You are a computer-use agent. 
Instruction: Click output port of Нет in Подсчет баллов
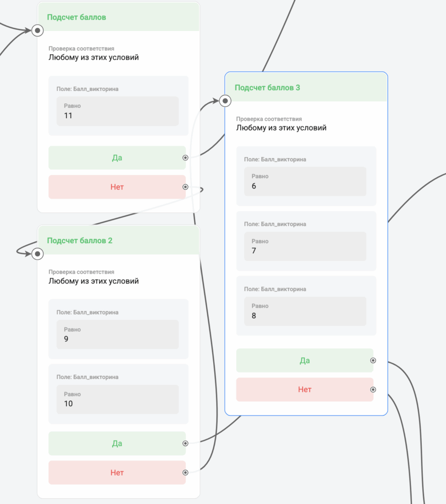[x=185, y=187]
